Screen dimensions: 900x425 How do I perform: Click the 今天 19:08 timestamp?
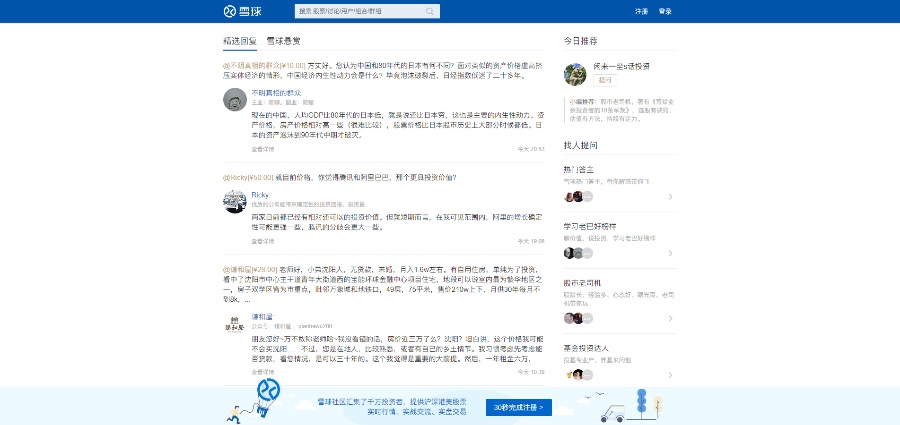531,241
